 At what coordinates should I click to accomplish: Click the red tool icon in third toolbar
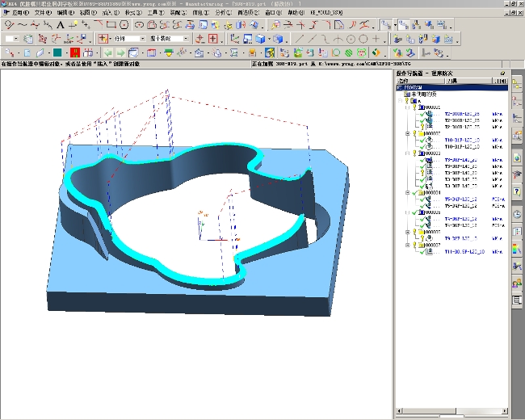click(75, 52)
